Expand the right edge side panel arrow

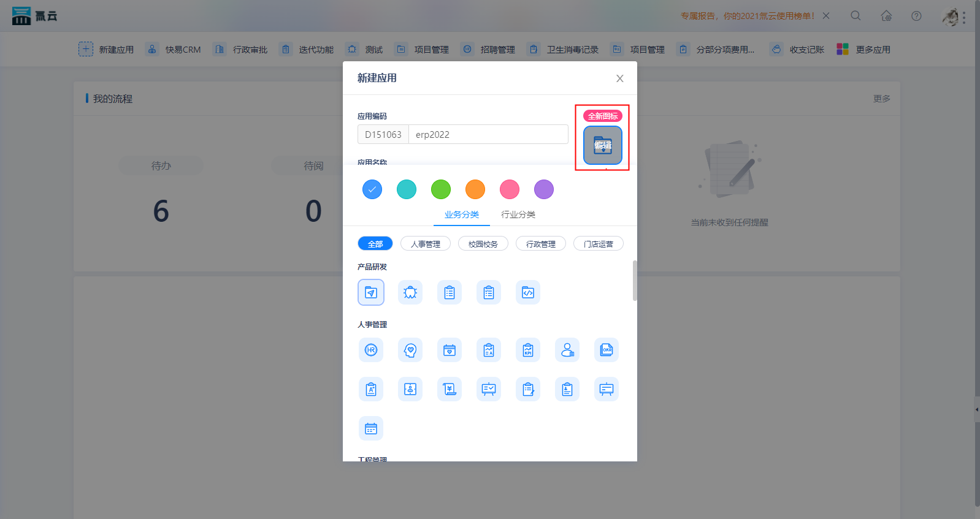(977, 409)
